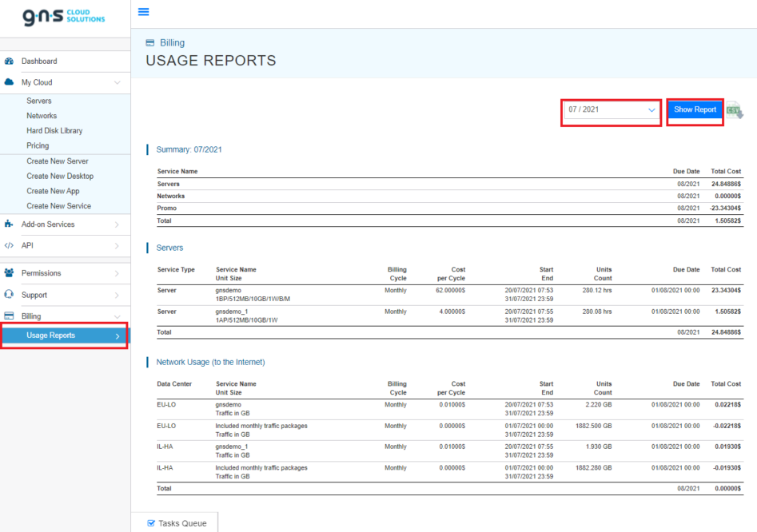Click the Show Report button

694,110
